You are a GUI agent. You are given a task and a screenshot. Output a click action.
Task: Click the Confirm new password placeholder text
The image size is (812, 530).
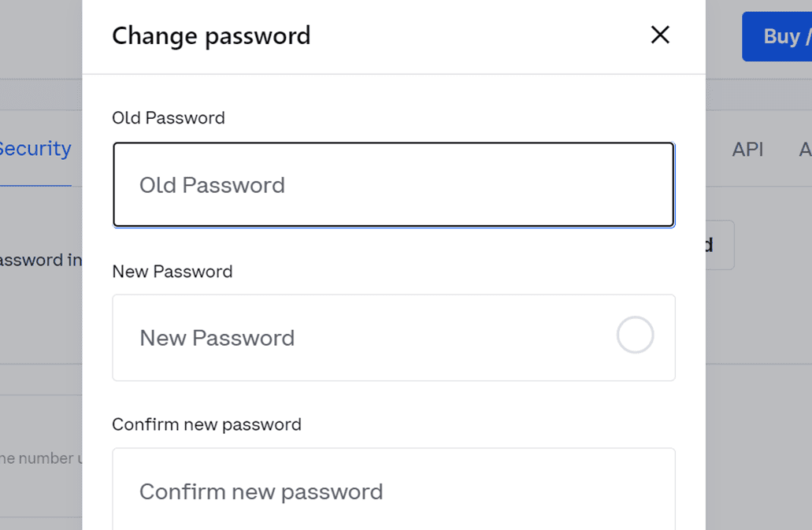tap(261, 491)
